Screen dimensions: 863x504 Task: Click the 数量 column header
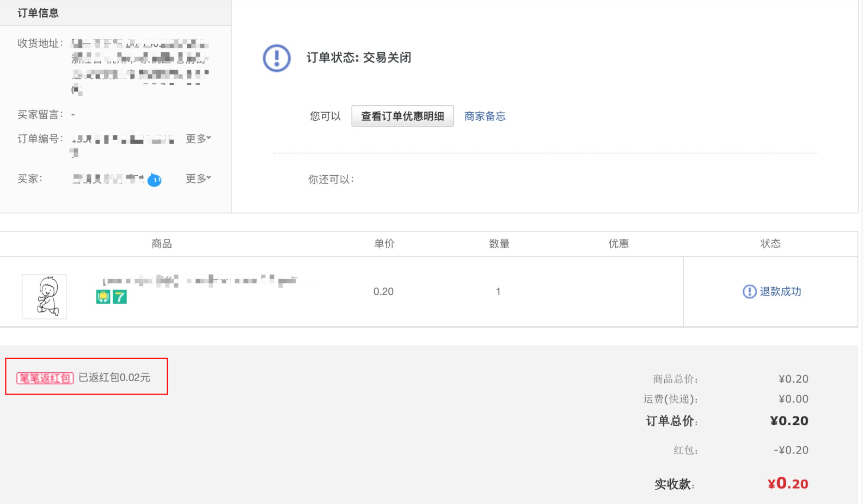[499, 244]
